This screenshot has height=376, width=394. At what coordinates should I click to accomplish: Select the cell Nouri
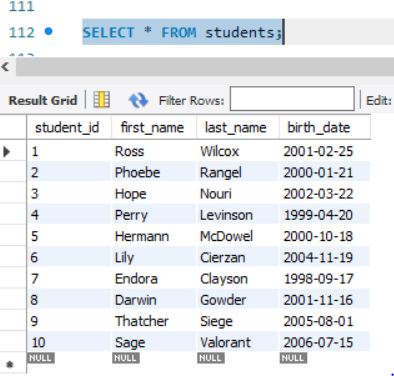click(238, 194)
